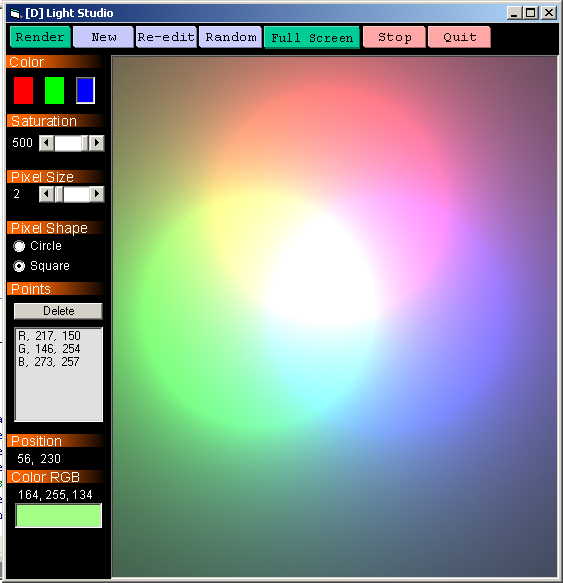
Task: Stop the current rendering
Action: (x=394, y=37)
